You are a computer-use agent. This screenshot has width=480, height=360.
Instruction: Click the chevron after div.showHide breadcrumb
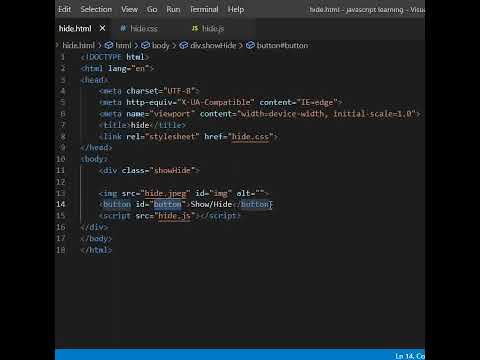coord(241,45)
